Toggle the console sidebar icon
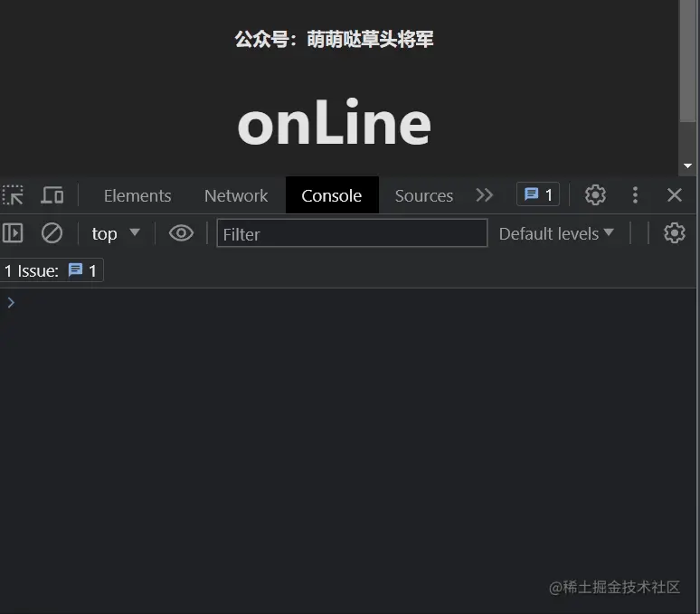Image resolution: width=700 pixels, height=614 pixels. 13,233
